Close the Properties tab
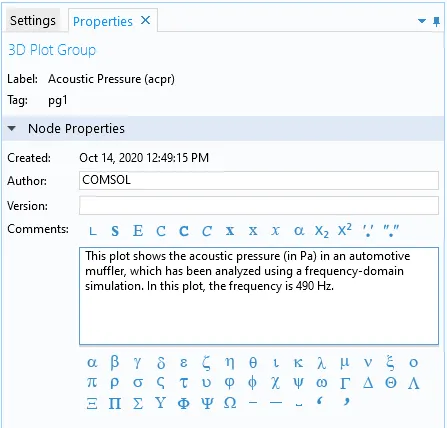Viewport: 447px width, 428px height. pyautogui.click(x=145, y=21)
